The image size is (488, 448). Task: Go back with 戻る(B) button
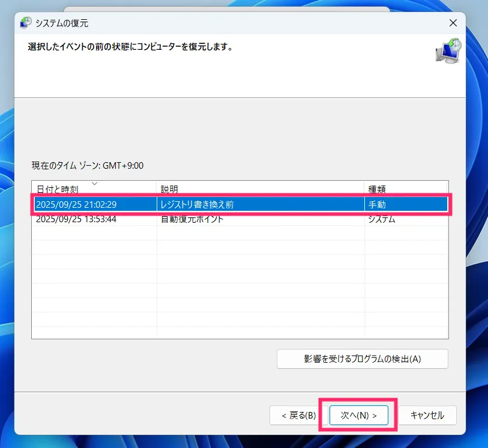(298, 416)
